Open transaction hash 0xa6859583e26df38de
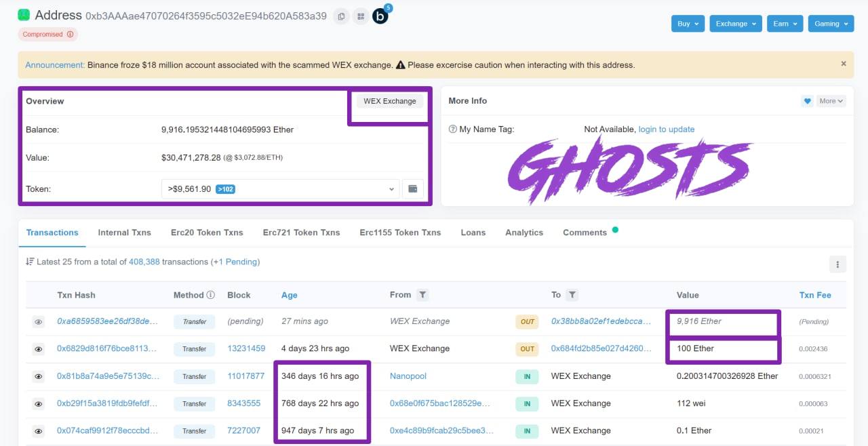The width and height of the screenshot is (868, 446). click(108, 321)
